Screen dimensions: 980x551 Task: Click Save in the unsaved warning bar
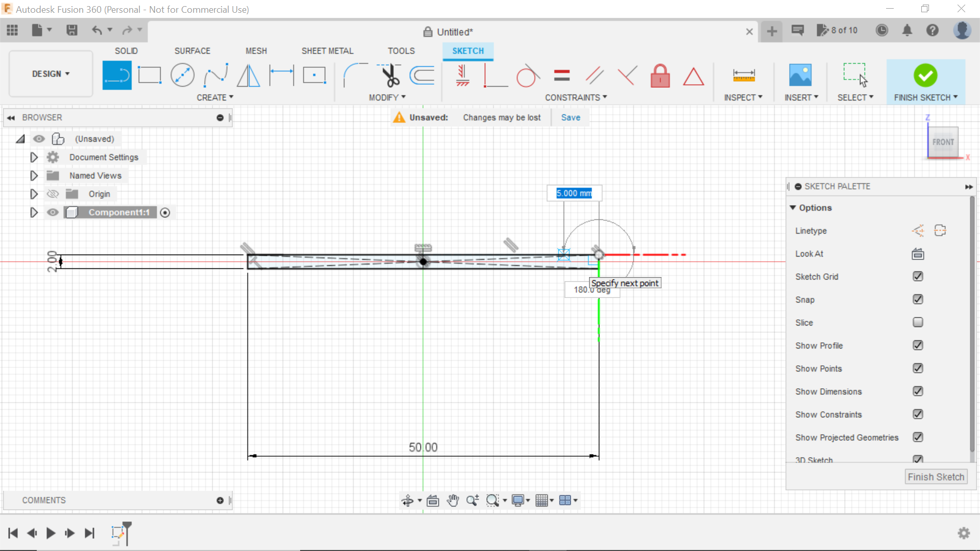tap(570, 117)
